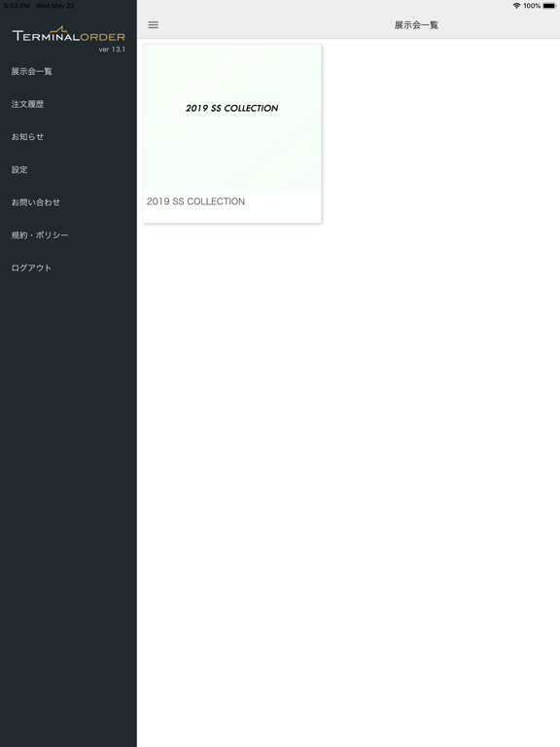This screenshot has height=747, width=560.
Task: Select お問い合わせ contact item
Action: click(x=36, y=202)
